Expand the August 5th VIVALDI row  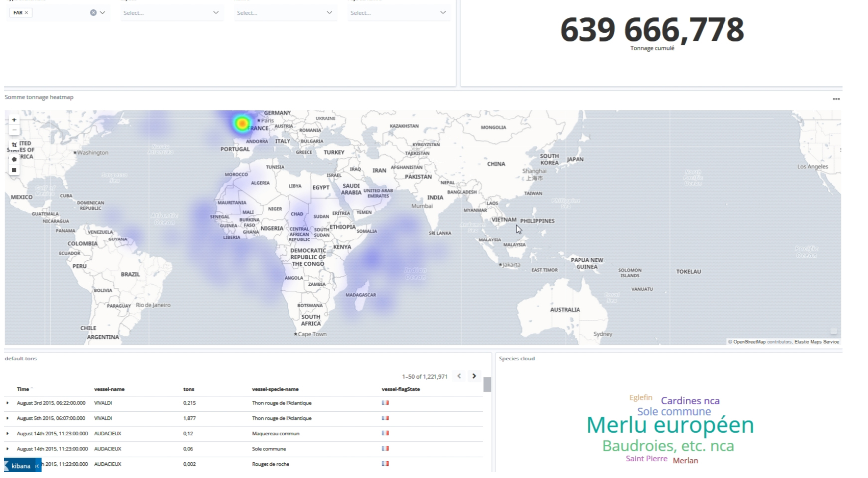[7, 418]
